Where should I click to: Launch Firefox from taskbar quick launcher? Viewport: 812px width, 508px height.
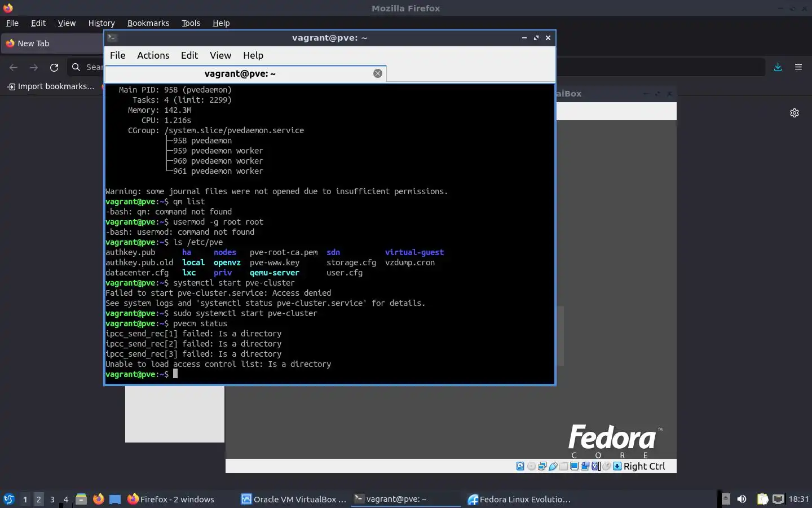coord(98,499)
